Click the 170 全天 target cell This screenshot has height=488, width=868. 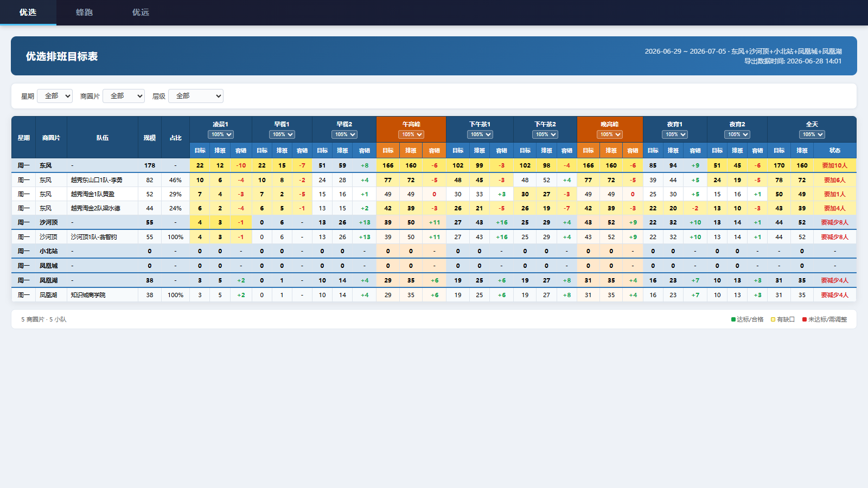click(779, 165)
